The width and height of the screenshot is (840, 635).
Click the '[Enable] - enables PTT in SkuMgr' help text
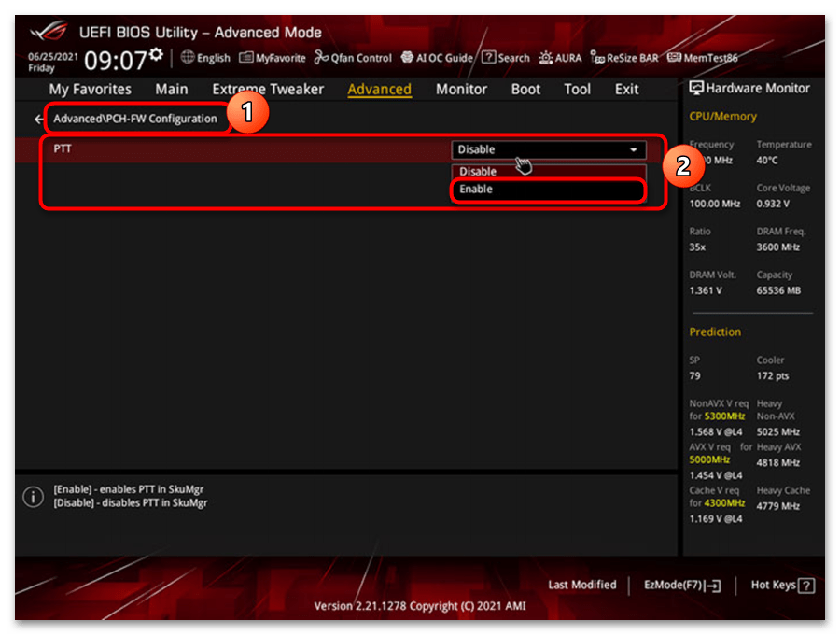coord(129,489)
